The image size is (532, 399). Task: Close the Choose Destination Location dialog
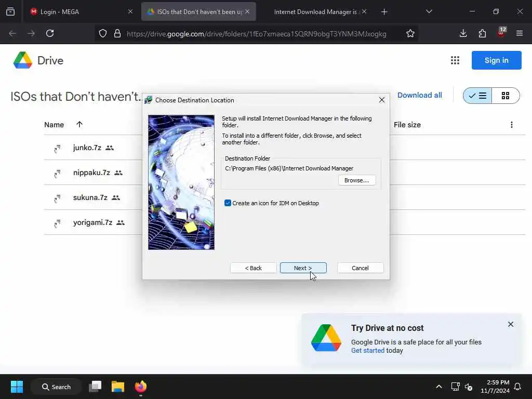point(382,100)
